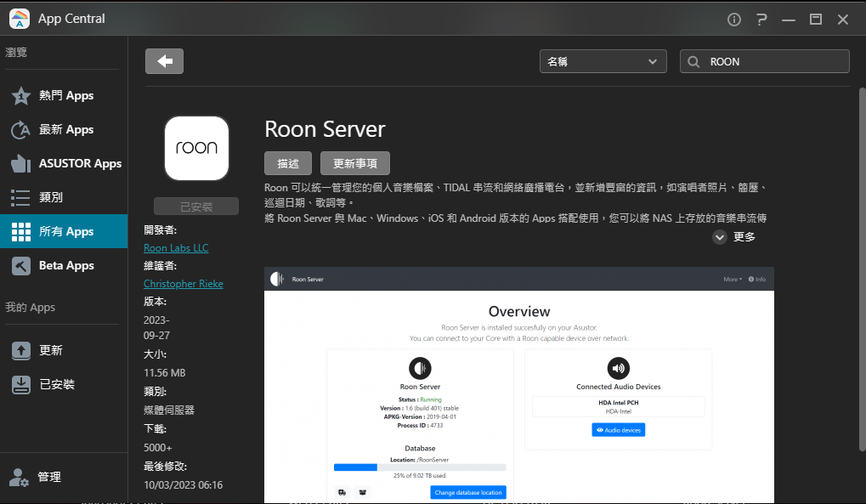Open the 名稱 sort dropdown
This screenshot has width=866, height=504.
pos(603,61)
